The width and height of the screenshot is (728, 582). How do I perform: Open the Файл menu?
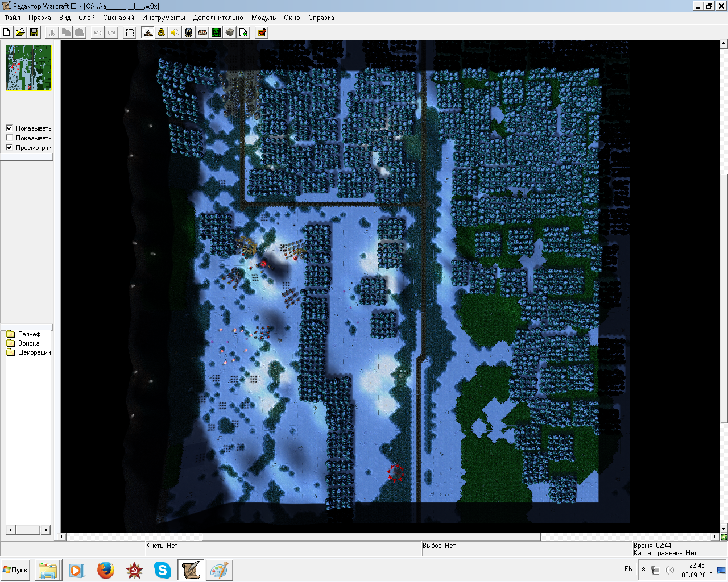[x=12, y=18]
